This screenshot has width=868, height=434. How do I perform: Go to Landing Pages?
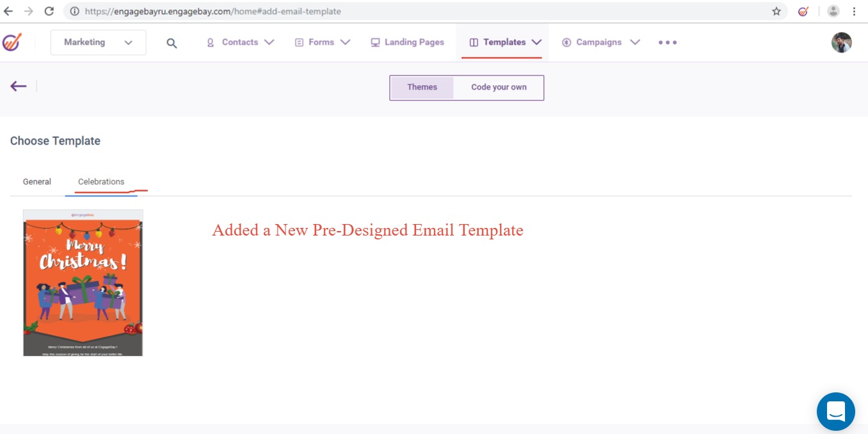click(407, 42)
